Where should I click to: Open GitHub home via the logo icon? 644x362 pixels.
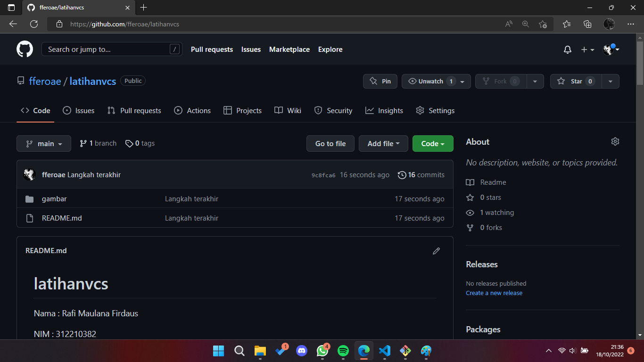click(x=24, y=49)
